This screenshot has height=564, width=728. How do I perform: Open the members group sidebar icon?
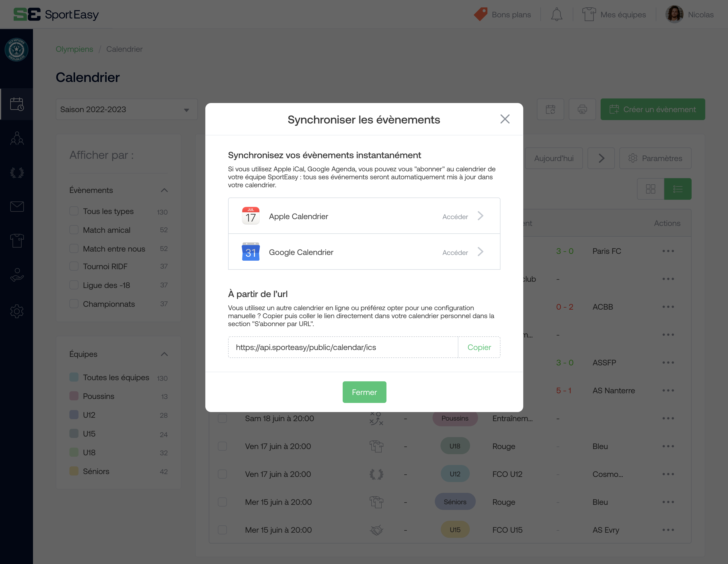click(x=17, y=138)
